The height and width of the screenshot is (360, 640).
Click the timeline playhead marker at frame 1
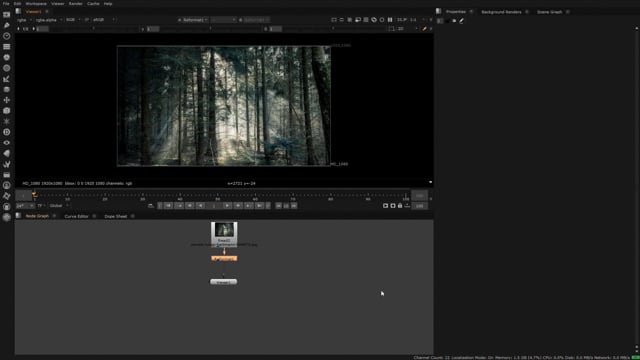(34, 194)
